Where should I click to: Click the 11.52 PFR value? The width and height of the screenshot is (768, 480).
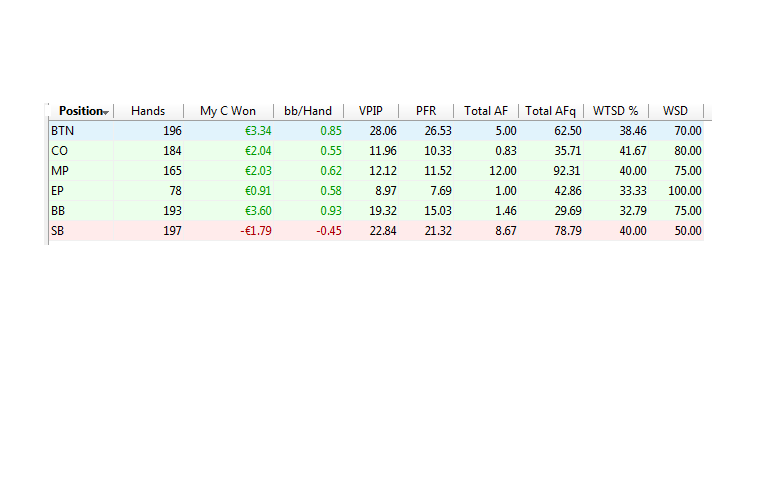(x=438, y=171)
